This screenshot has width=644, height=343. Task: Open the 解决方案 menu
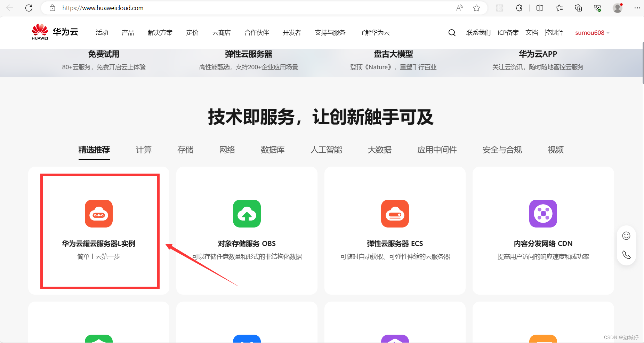(160, 33)
